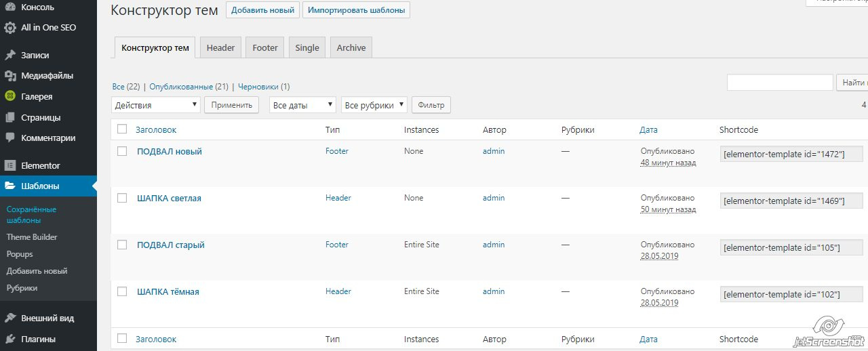This screenshot has width=868, height=351.
Task: Tick checkbox for ШАПКА тёмная
Action: click(122, 291)
